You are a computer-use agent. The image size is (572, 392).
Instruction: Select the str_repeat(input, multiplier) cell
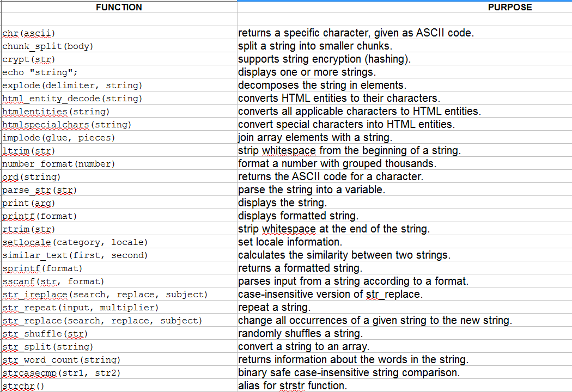(81, 308)
